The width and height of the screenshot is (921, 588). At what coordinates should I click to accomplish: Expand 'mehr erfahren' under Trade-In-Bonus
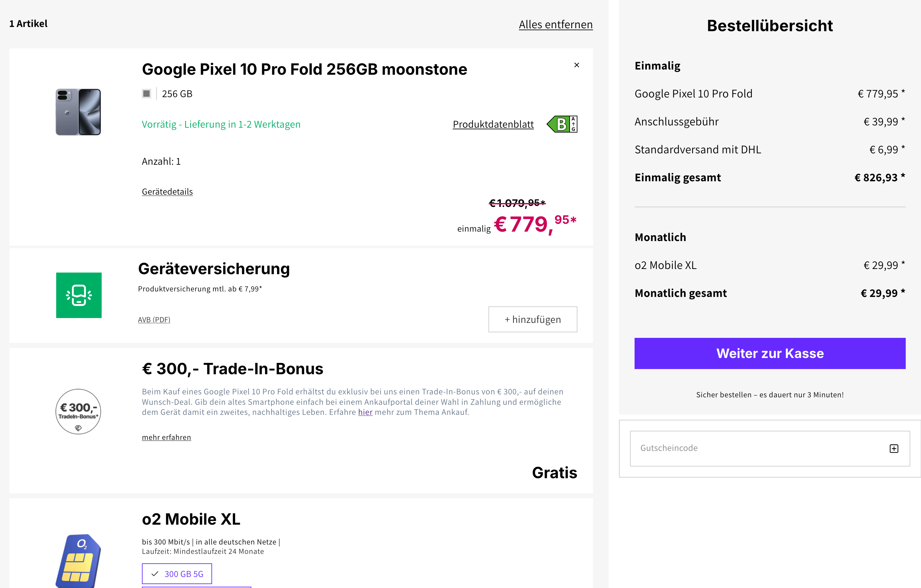point(166,437)
